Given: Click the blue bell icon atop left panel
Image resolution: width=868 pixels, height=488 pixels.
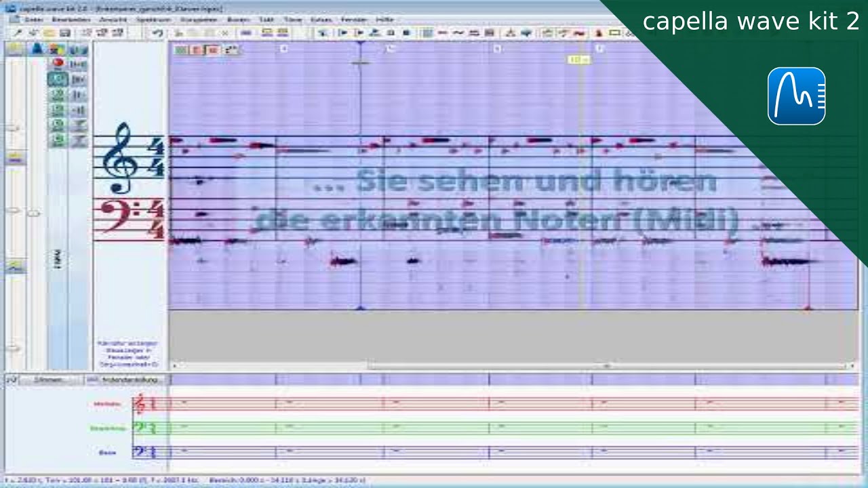Looking at the screenshot, I should tap(37, 49).
